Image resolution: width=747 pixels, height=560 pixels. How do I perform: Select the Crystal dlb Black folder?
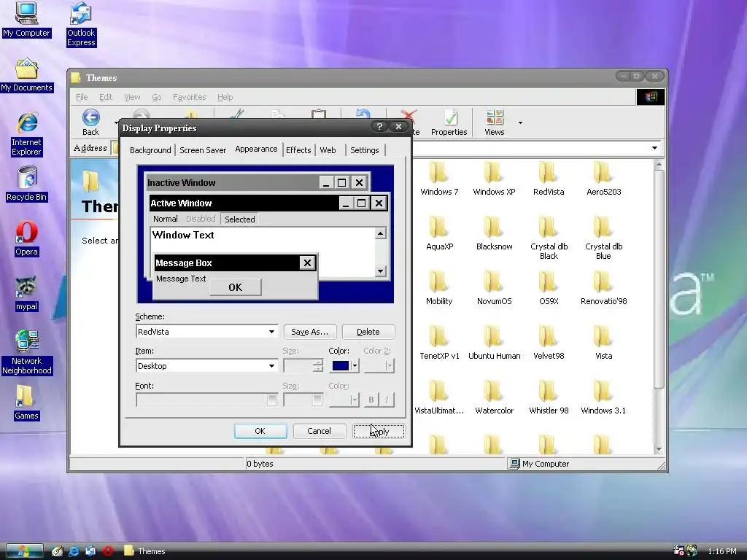tap(549, 238)
